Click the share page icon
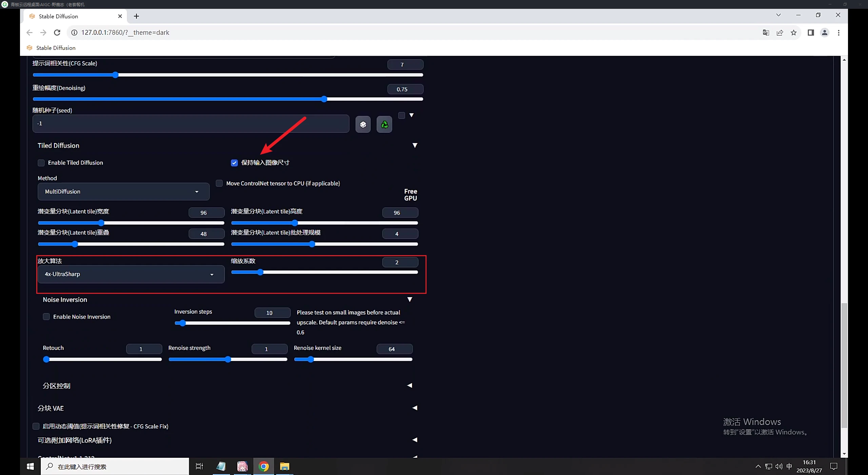 click(x=780, y=33)
